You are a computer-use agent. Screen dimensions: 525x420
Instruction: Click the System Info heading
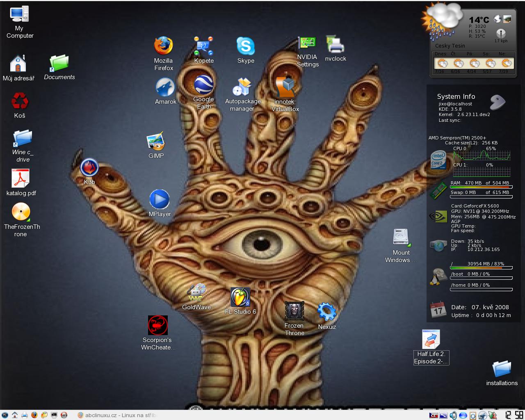coord(456,96)
